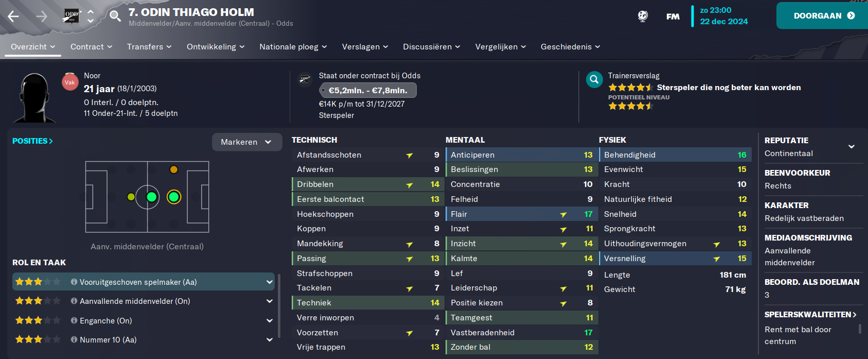This screenshot has height=359, width=868.
Task: Go forward with the right arrow icon
Action: 42,16
